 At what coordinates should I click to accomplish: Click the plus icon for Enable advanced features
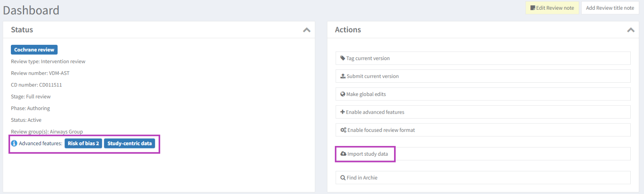click(x=343, y=112)
